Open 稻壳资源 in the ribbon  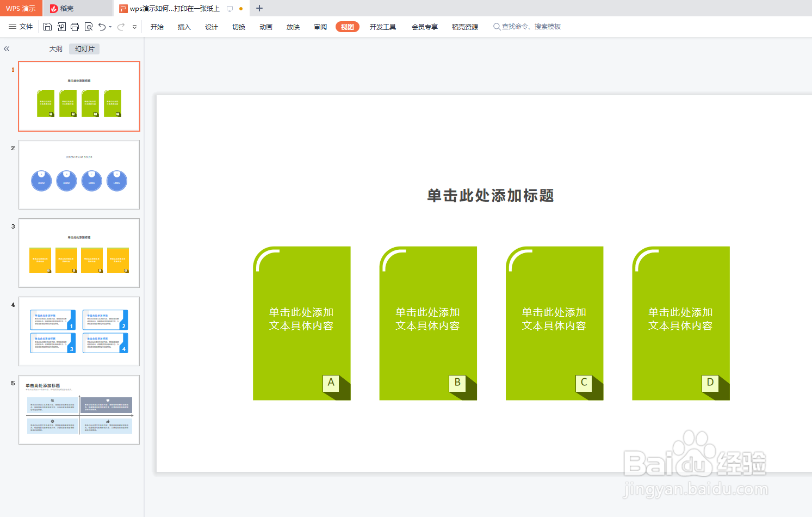click(464, 26)
